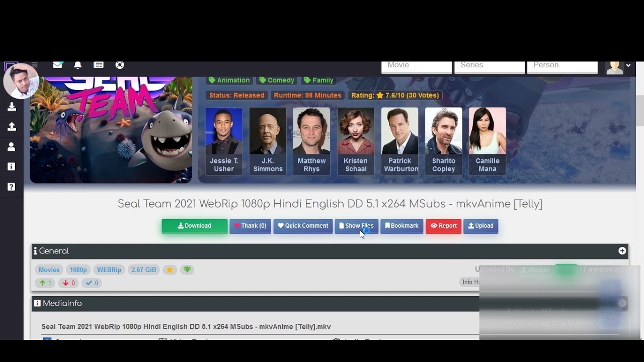The width and height of the screenshot is (644, 362).
Task: Open the sidebar help question icon
Action: click(12, 187)
